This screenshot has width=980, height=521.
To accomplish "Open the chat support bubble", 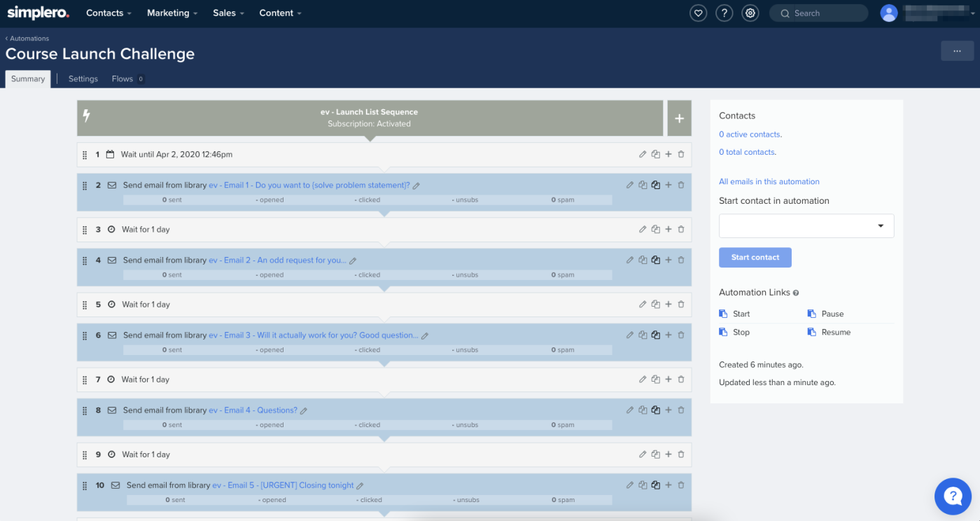I will [x=953, y=496].
